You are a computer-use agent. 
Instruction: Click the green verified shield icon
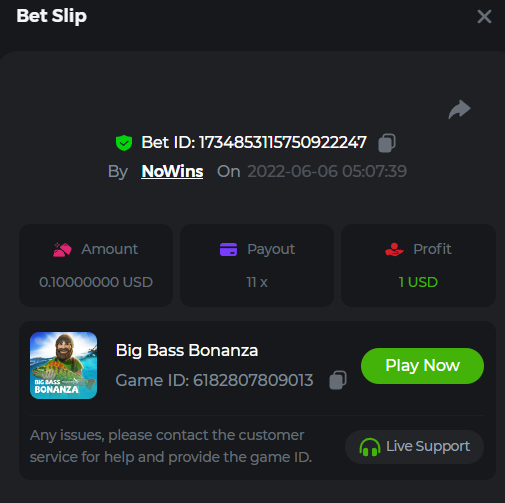(124, 143)
